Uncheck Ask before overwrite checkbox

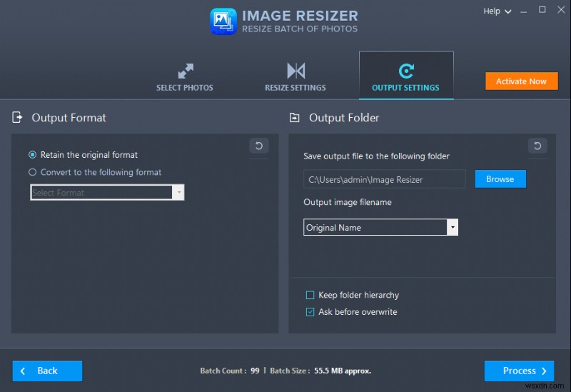point(310,312)
